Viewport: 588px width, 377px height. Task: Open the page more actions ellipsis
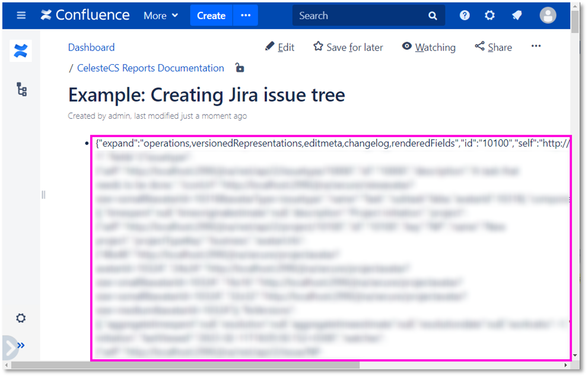(536, 46)
